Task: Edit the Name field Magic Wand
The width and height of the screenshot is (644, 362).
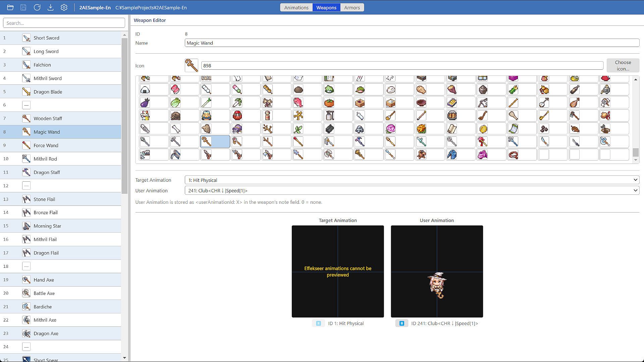Action: point(412,43)
